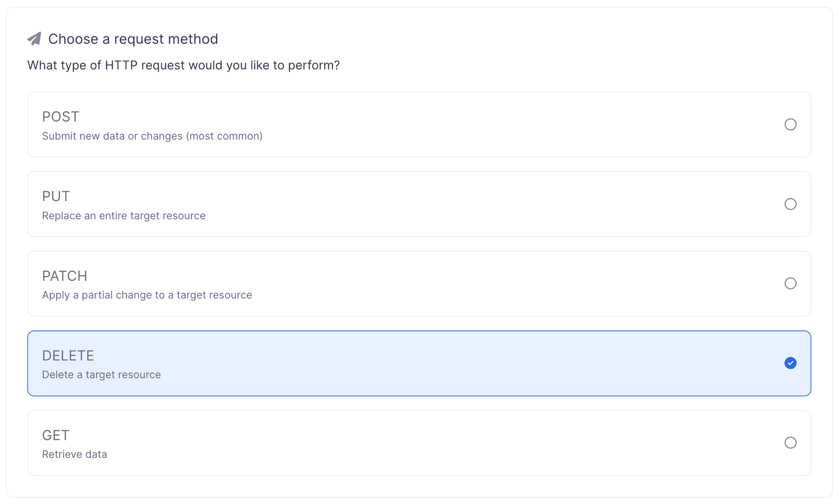Click 'Retrieve data' description text
Viewport: 839px width, 504px height.
tap(74, 454)
